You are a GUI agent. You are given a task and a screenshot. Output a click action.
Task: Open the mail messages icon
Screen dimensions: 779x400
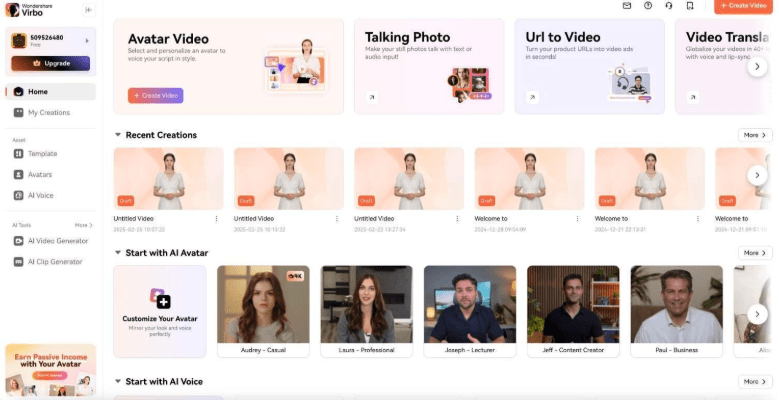click(627, 6)
